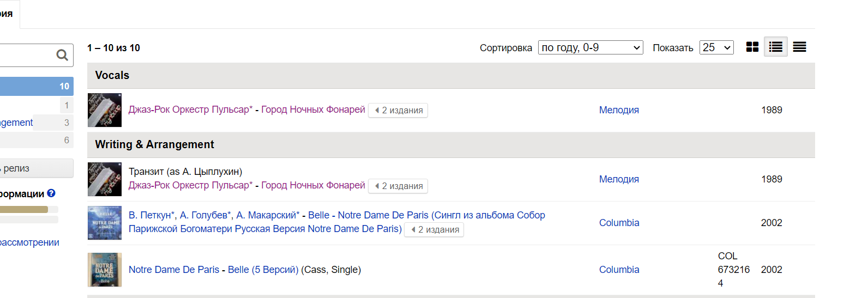The width and height of the screenshot is (868, 298).
Task: Expand 2 издания under Vocals release
Action: click(x=398, y=111)
